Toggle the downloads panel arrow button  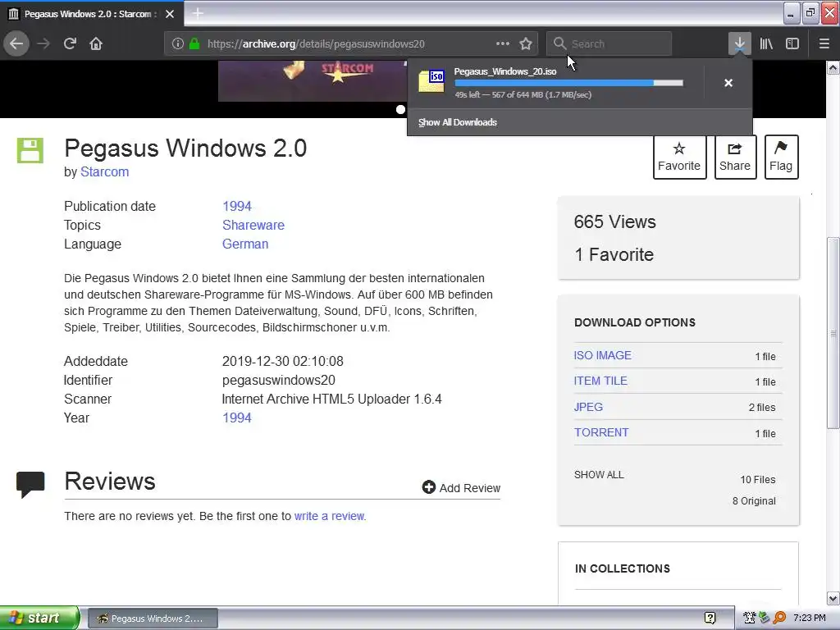tap(739, 43)
